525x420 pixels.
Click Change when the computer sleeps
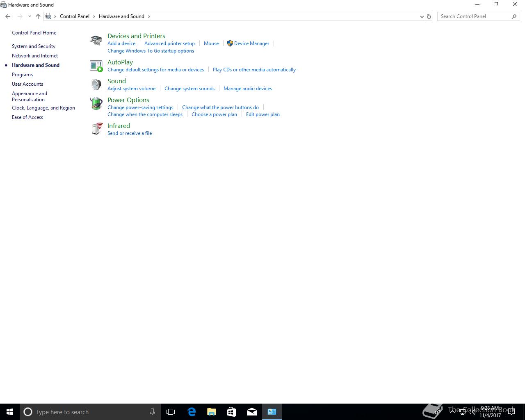[145, 114]
